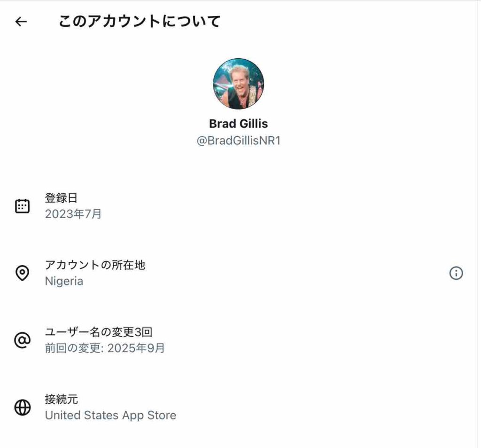The width and height of the screenshot is (481, 448).
Task: Open the @BradGillisNR1 handle
Action: pos(239,141)
